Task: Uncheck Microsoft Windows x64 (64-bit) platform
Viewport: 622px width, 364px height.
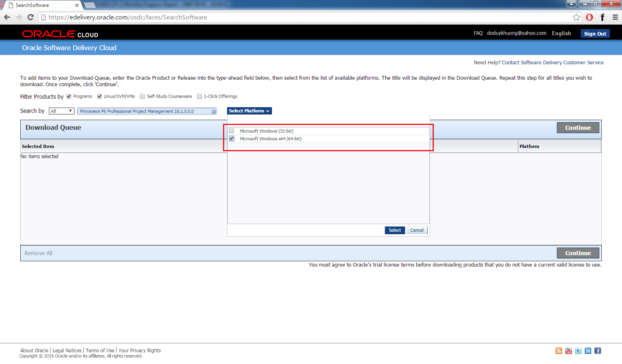Action: [x=232, y=139]
